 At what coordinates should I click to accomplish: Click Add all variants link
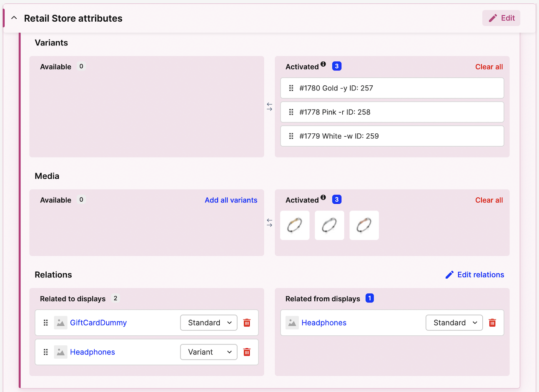(231, 200)
